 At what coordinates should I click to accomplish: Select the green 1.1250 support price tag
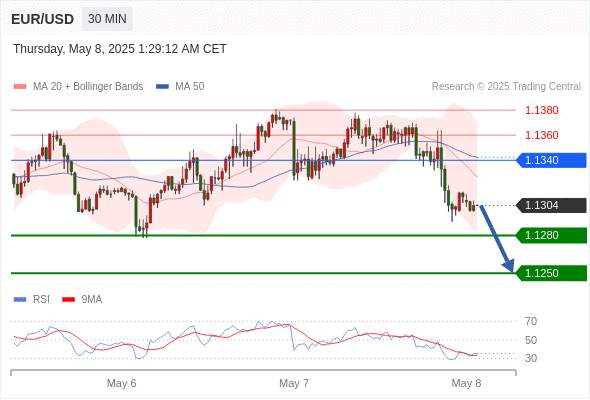(552, 273)
